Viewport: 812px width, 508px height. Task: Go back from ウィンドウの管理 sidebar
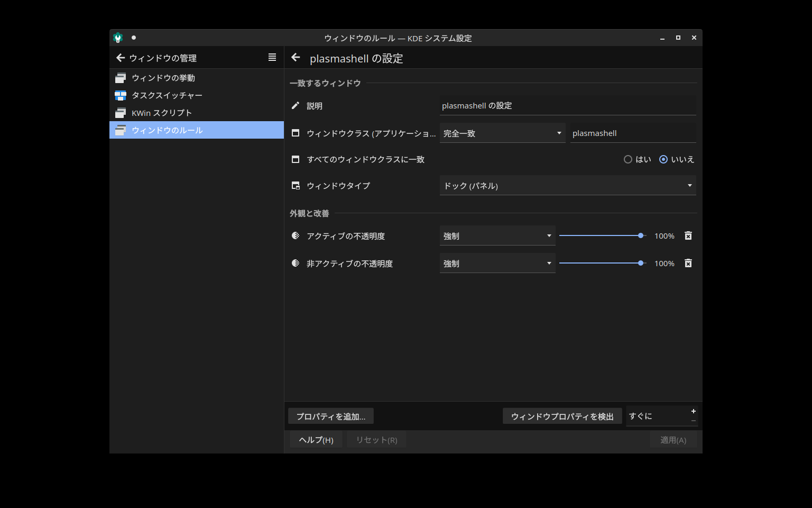[x=120, y=58]
